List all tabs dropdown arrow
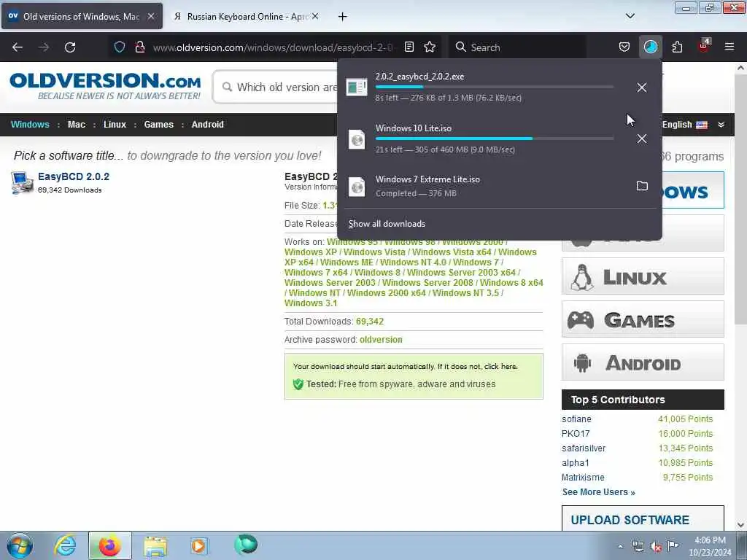This screenshot has width=747, height=560. 630,16
